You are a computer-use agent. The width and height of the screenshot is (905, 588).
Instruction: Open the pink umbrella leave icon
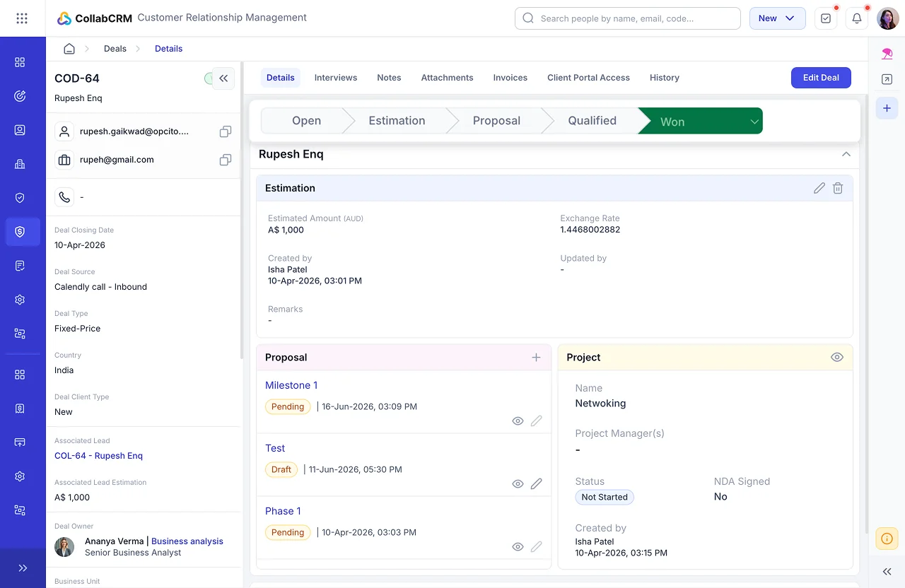tap(887, 54)
